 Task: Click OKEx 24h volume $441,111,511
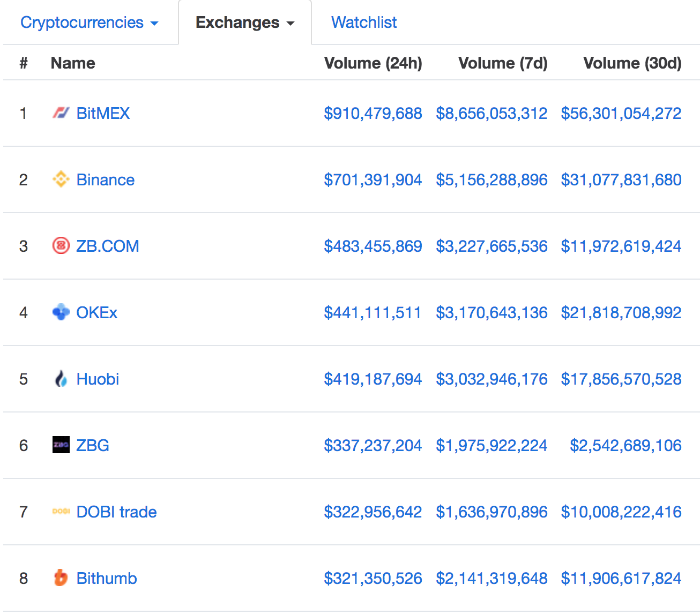click(x=373, y=312)
